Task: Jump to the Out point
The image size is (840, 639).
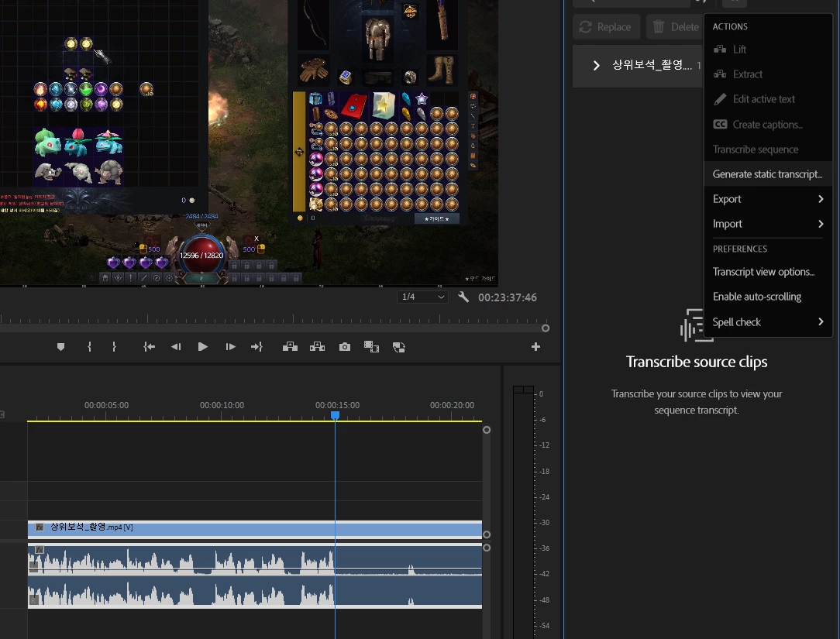Action: (256, 347)
